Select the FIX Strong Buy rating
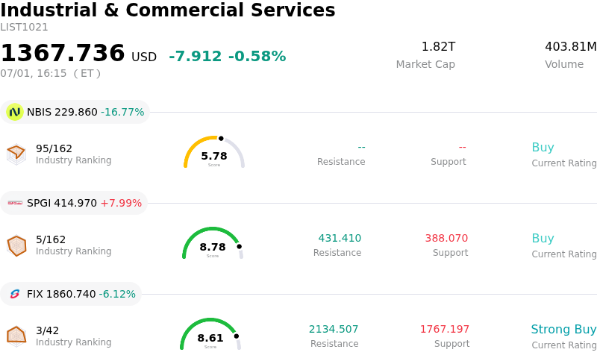The width and height of the screenshot is (597, 364). point(563,329)
